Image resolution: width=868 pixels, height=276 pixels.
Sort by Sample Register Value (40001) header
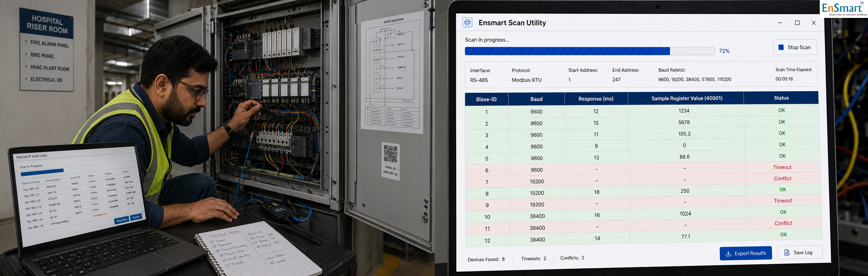click(x=687, y=98)
